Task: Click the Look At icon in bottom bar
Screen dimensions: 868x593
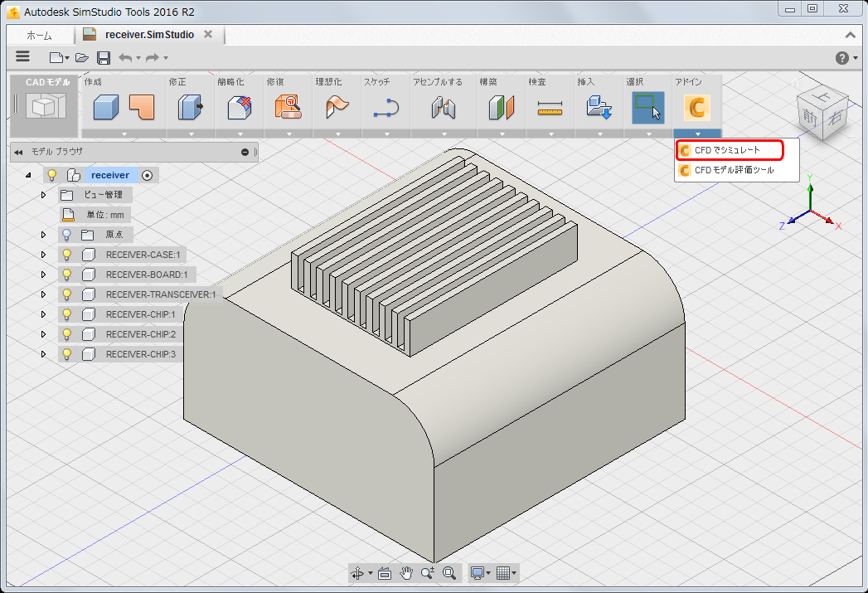Action: tap(384, 574)
